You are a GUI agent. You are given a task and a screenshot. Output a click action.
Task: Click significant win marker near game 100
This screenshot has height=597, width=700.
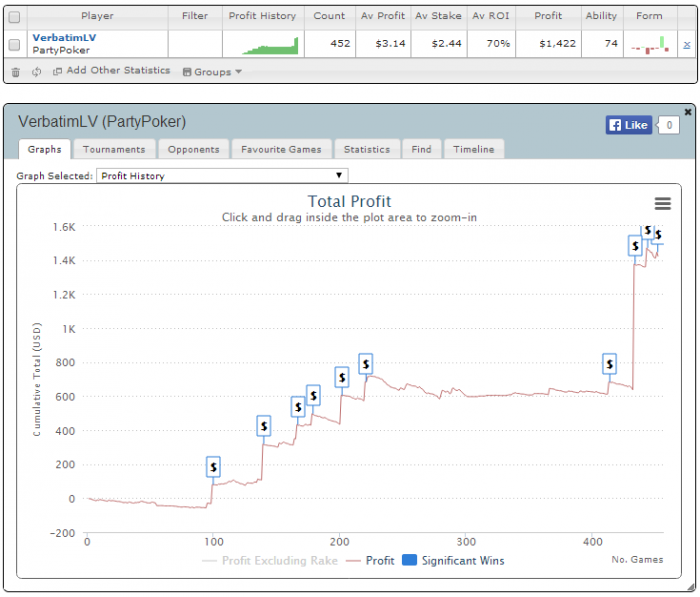coord(213,467)
